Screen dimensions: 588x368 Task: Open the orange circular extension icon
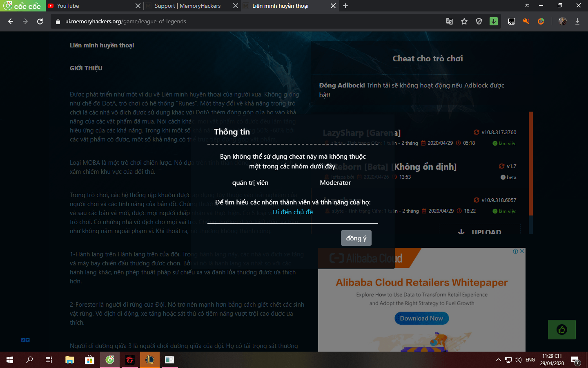[x=541, y=21]
